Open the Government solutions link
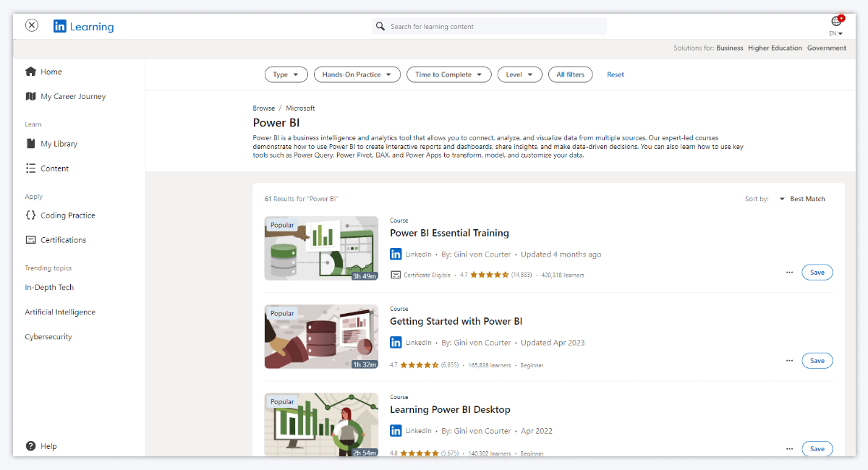This screenshot has width=868, height=470. pos(827,48)
